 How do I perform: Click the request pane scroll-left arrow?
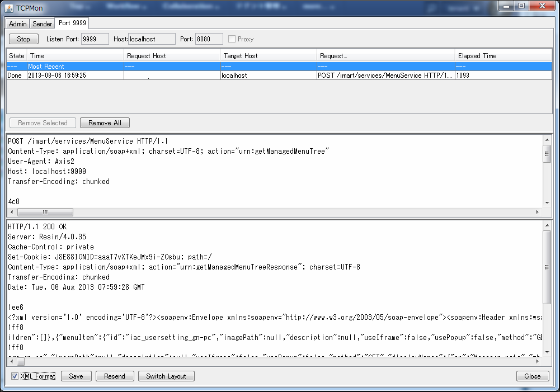(x=12, y=212)
